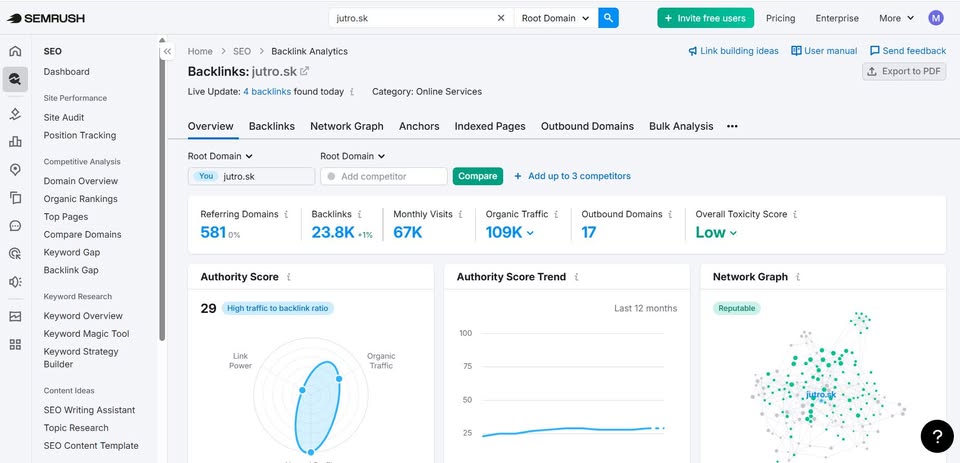Switch to the Anchors tab
The image size is (960, 463).
pos(419,126)
